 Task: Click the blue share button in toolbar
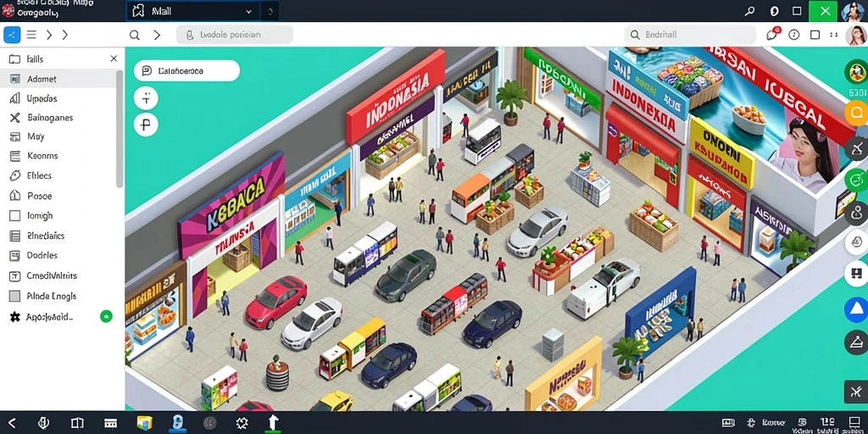click(x=12, y=35)
